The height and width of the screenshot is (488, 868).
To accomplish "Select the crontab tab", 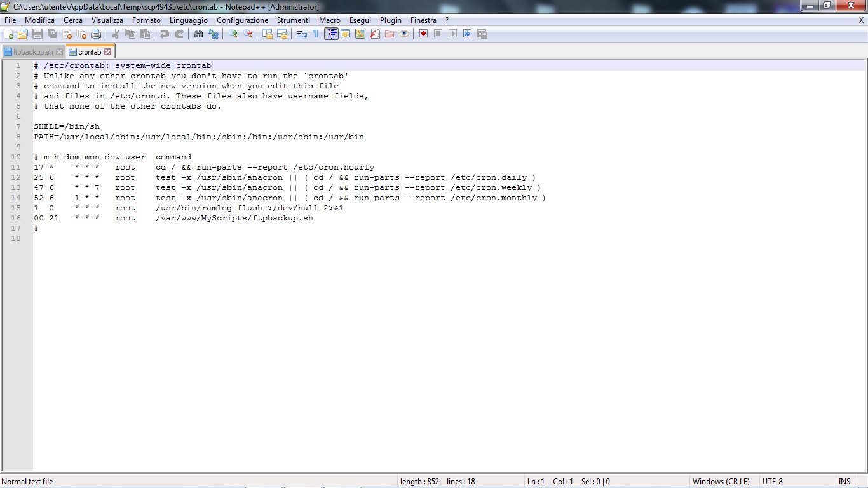I will pos(90,52).
